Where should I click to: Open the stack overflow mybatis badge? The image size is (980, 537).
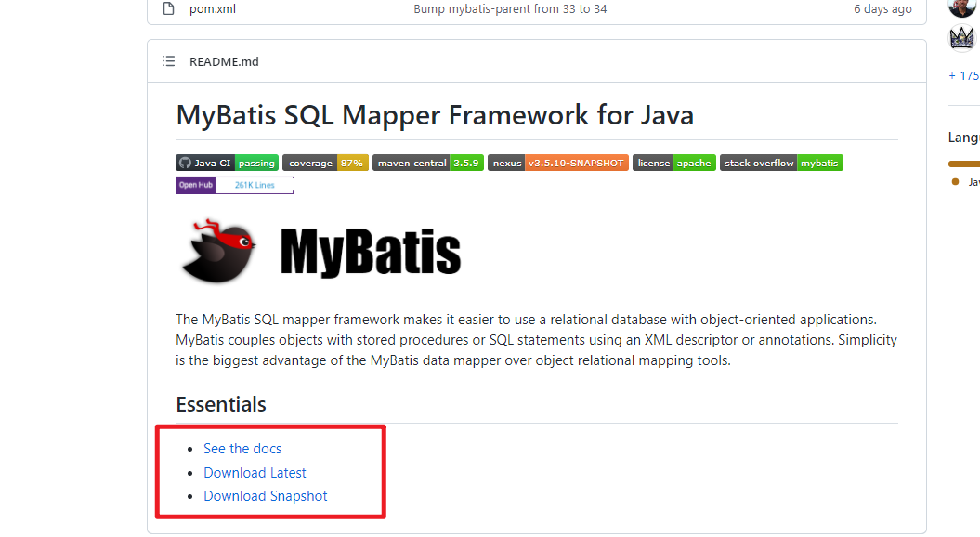point(781,164)
